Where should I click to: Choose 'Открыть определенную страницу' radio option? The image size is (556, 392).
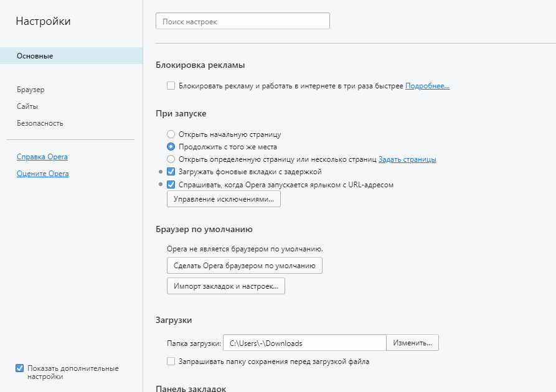[171, 159]
